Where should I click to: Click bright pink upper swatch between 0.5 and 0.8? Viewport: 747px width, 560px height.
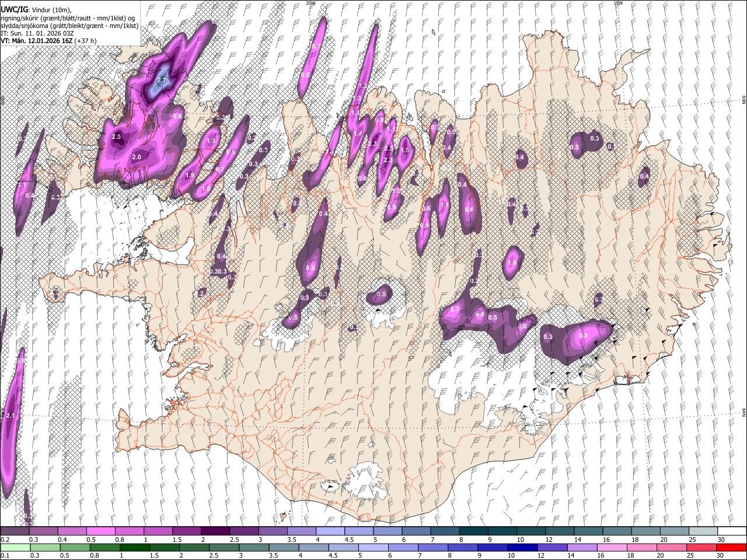pos(100,531)
